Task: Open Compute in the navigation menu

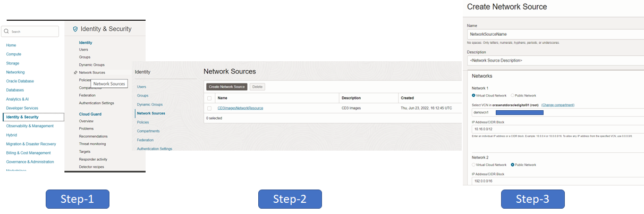Action: pyautogui.click(x=14, y=54)
